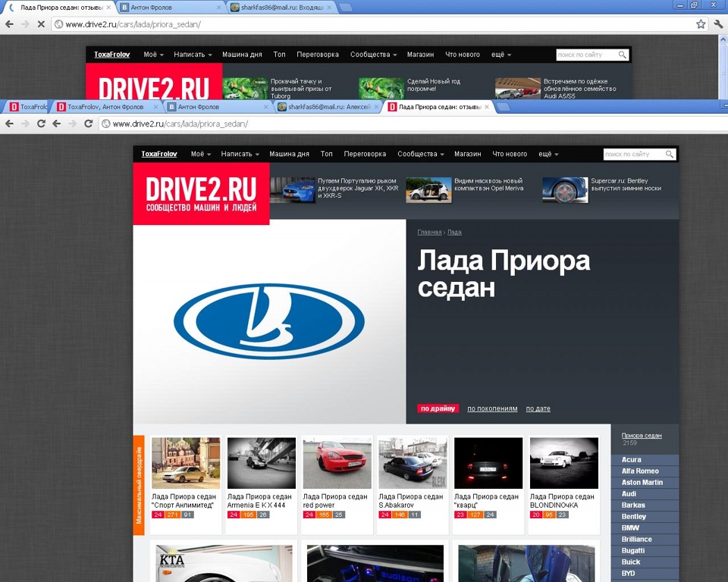The width and height of the screenshot is (728, 582).
Task: Open the Opel Meriva news headline
Action: tap(489, 185)
